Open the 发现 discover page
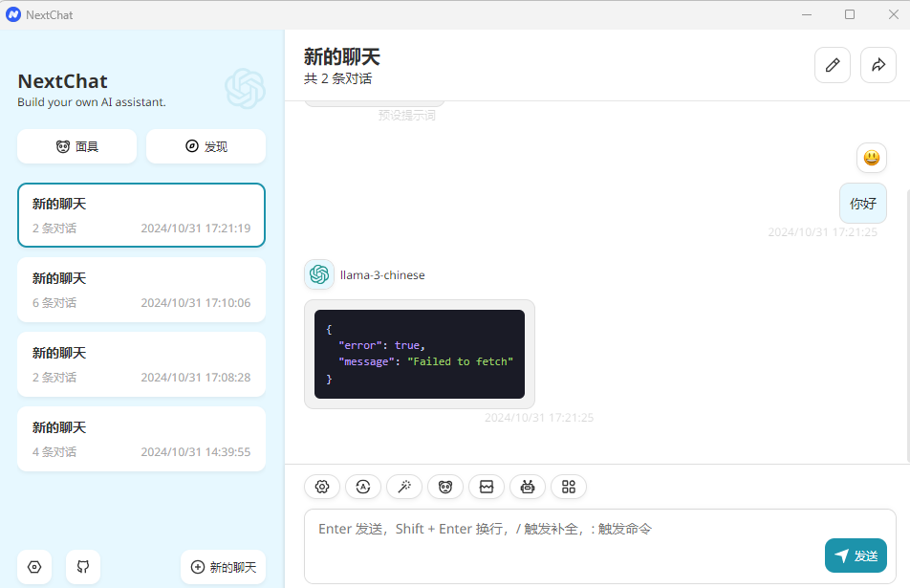The width and height of the screenshot is (910, 588). click(206, 146)
